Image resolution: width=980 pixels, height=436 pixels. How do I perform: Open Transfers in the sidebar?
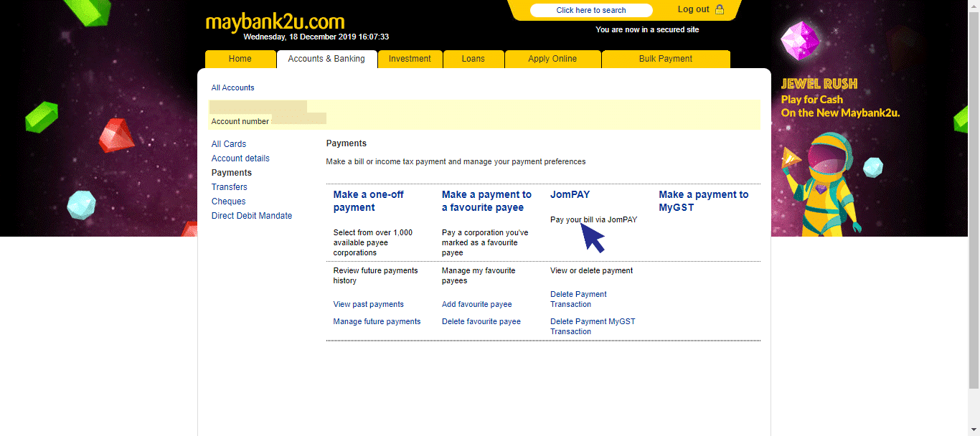(229, 187)
